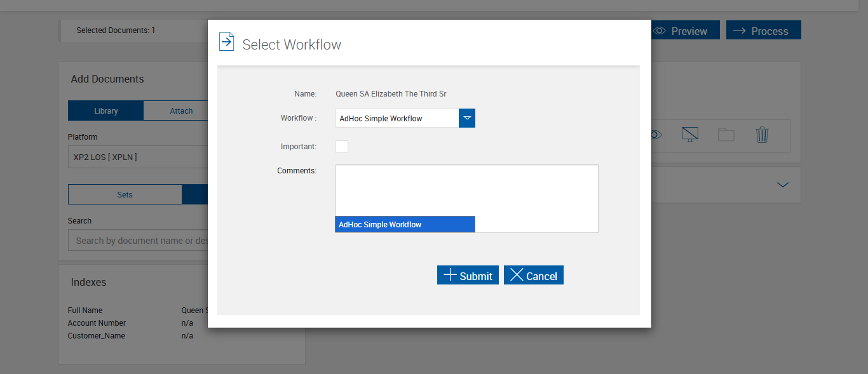868x374 pixels.
Task: Click the eye icon beside the monitor icon
Action: pos(656,135)
